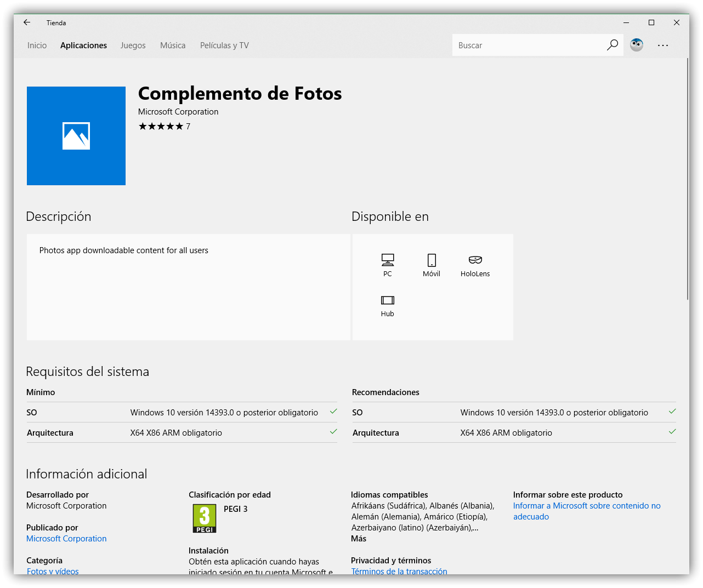This screenshot has height=588, width=703.
Task: Focus the Buscar search field
Action: [x=529, y=45]
